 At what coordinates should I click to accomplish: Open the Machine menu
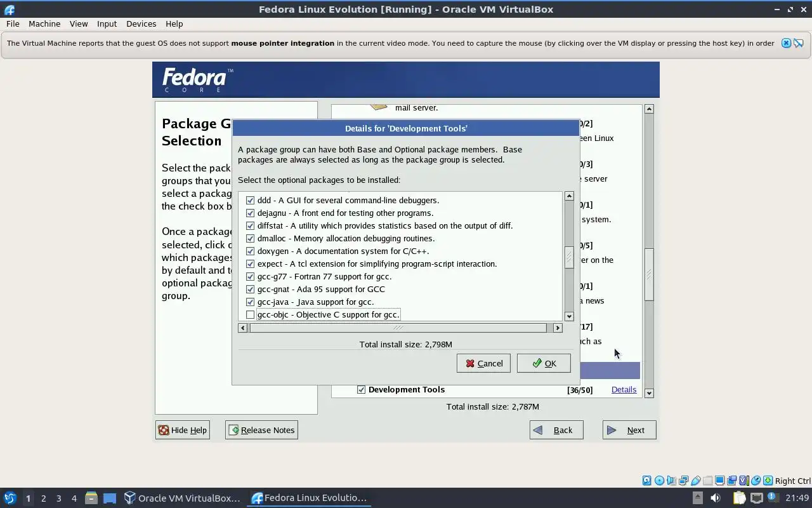pos(44,23)
